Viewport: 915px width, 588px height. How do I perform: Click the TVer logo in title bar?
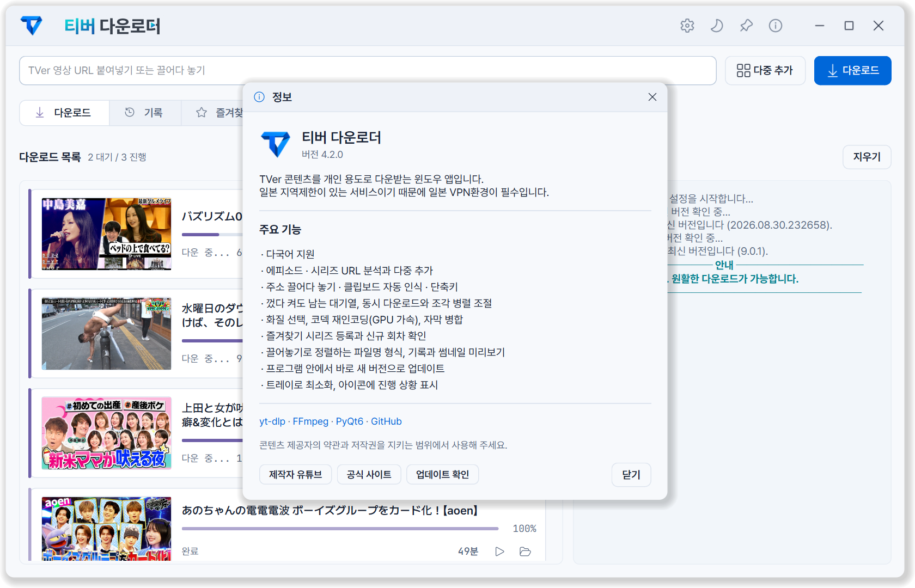point(32,26)
